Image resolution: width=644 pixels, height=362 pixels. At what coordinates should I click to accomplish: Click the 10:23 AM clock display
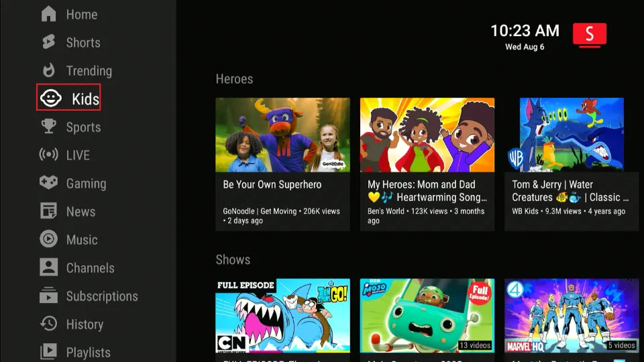point(525,30)
